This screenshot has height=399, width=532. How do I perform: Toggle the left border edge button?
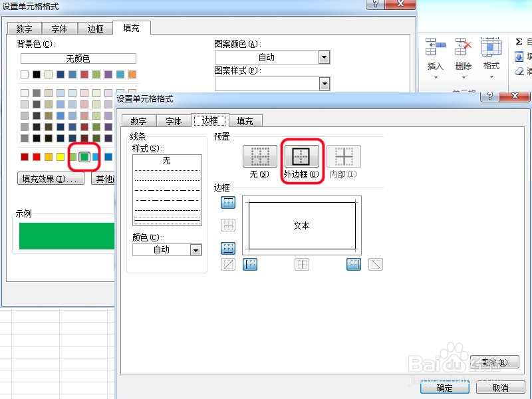pos(250,264)
